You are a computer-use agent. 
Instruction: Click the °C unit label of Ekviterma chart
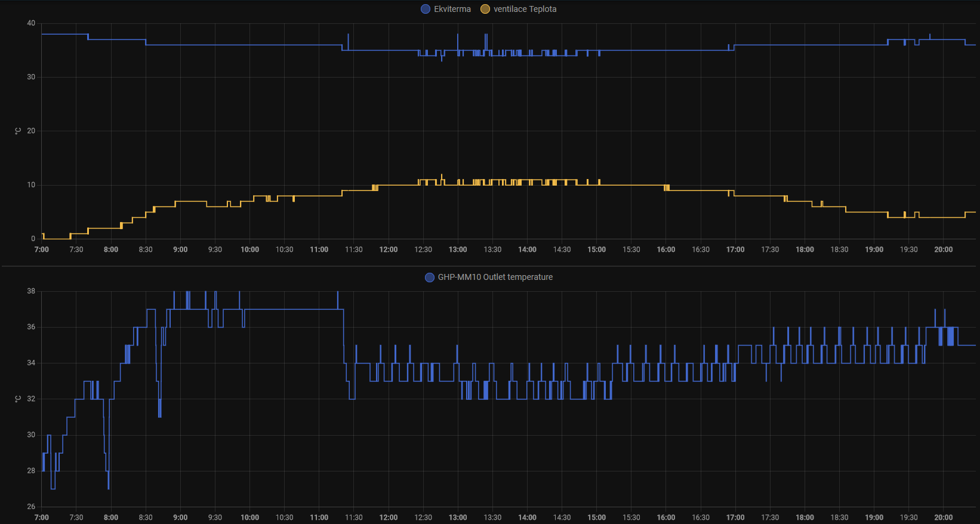18,131
